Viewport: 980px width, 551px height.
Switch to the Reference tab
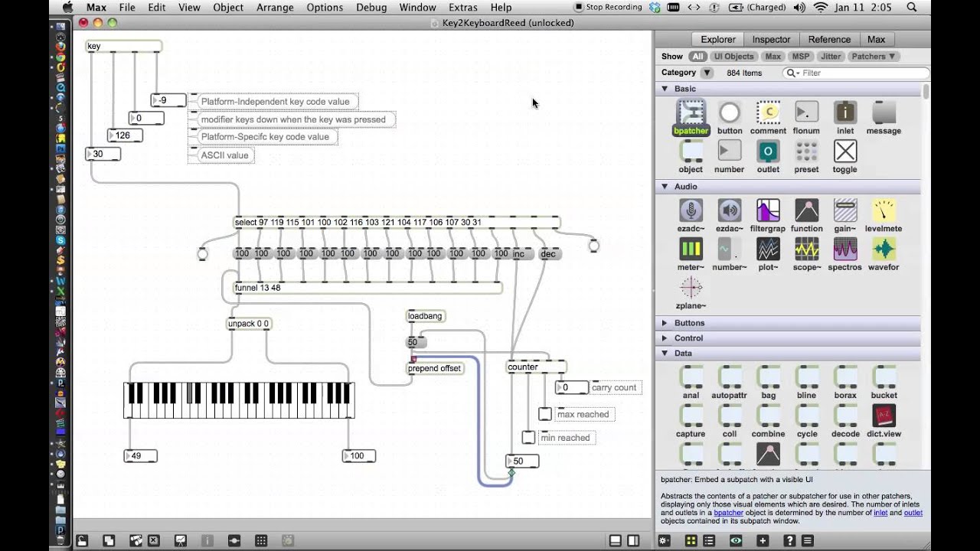[x=829, y=39]
